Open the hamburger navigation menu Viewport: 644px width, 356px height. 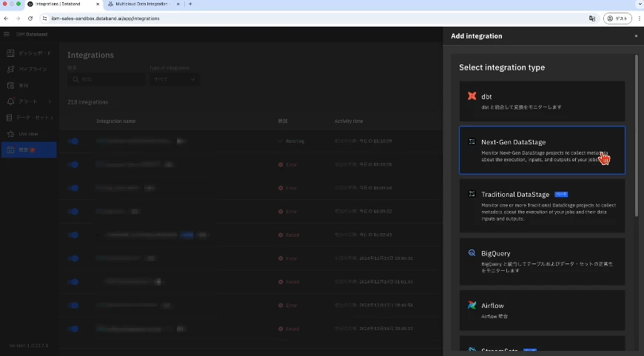coord(7,34)
